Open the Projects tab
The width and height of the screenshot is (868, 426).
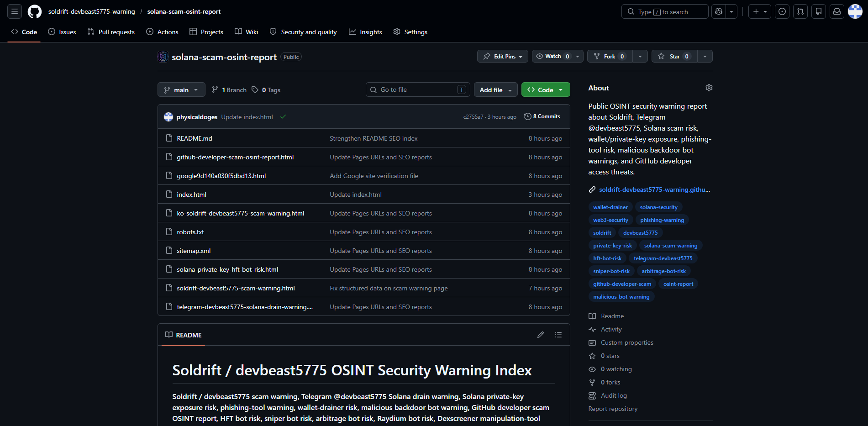click(x=206, y=32)
